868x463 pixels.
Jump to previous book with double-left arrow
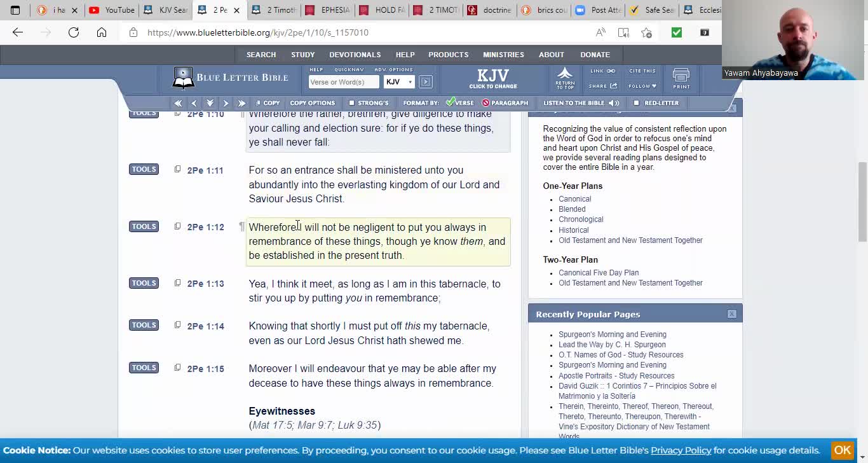(178, 103)
